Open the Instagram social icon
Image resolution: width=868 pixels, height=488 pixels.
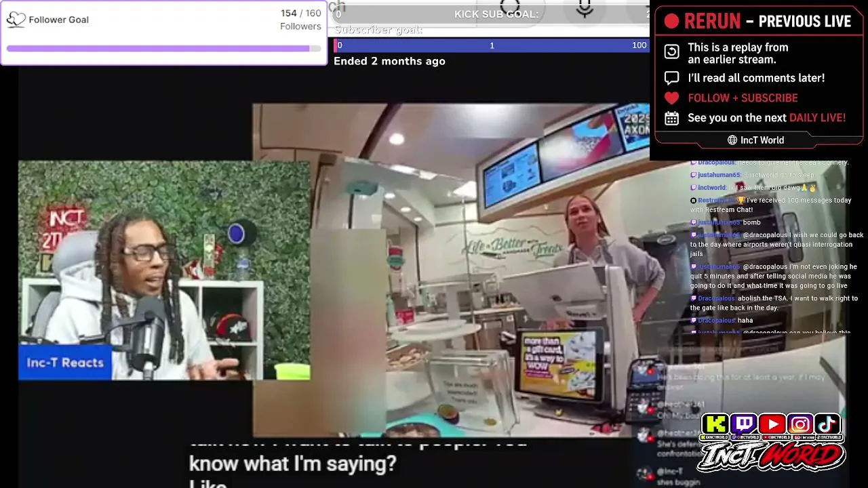pos(800,424)
